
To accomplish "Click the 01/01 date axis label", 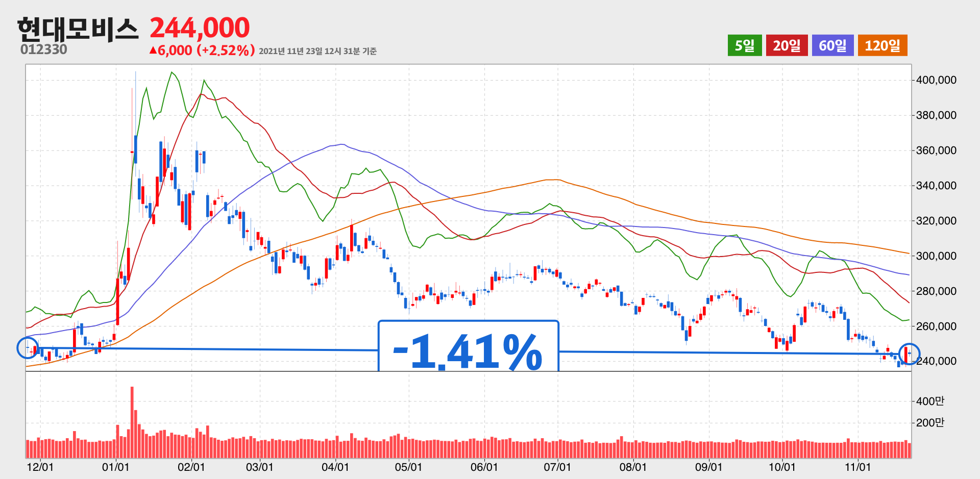I will [115, 467].
